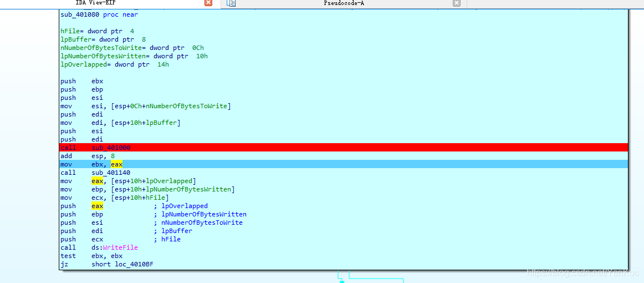Image resolution: width=644 pixels, height=283 pixels.
Task: Click loc_4010BF jump target label
Action: pos(135,264)
